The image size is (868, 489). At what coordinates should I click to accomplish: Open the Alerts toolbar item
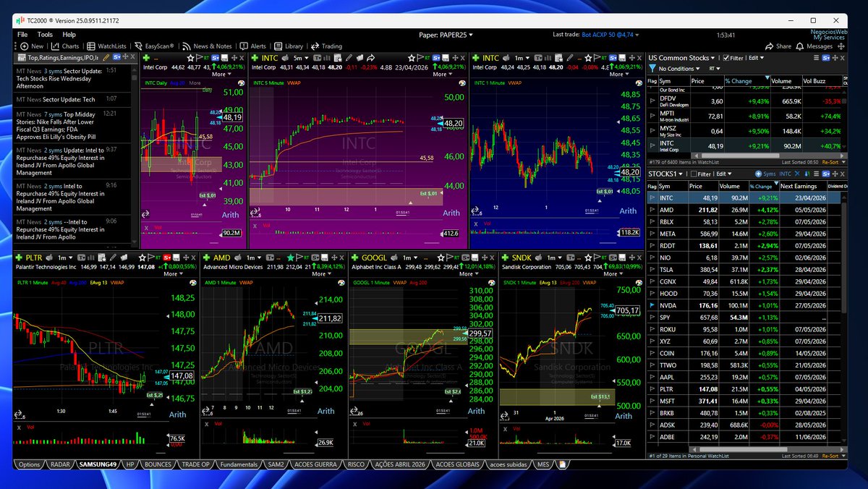pos(252,46)
